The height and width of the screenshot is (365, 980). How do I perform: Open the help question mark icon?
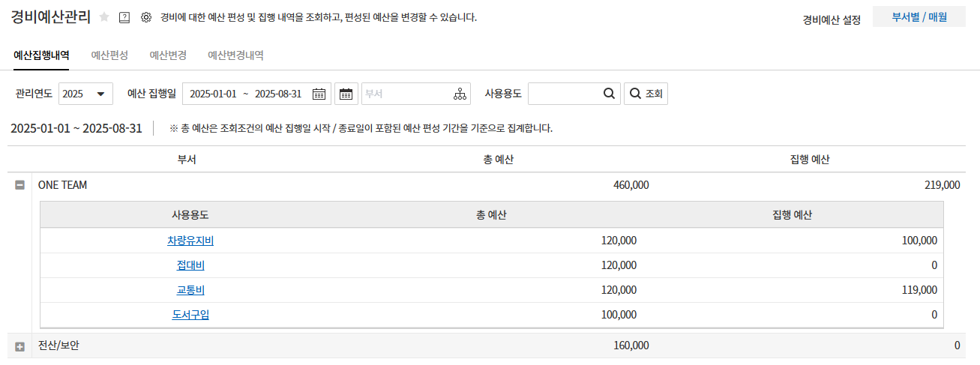[124, 17]
